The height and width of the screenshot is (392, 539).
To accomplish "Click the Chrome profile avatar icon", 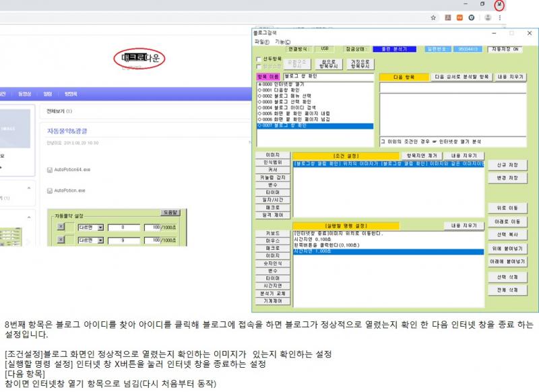I will point(486,18).
